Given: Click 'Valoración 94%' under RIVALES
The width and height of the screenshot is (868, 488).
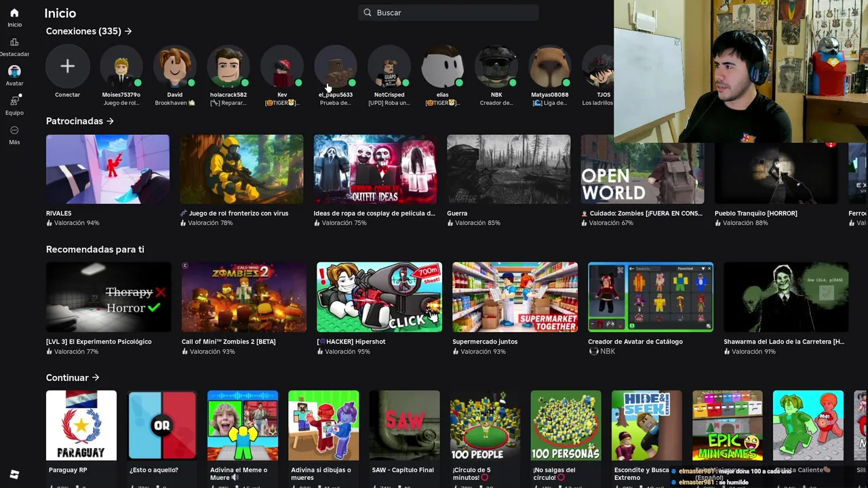Looking at the screenshot, I should pos(73,223).
